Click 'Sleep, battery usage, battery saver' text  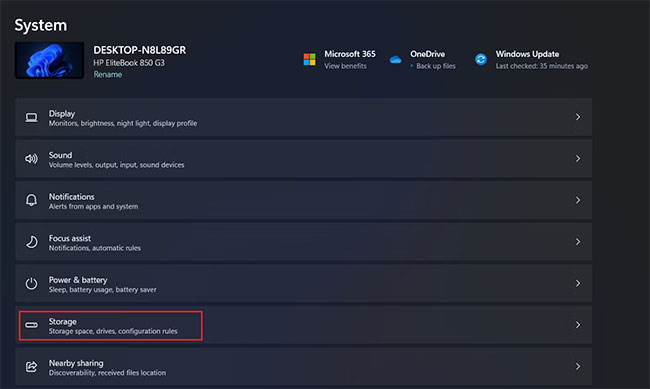tap(103, 289)
